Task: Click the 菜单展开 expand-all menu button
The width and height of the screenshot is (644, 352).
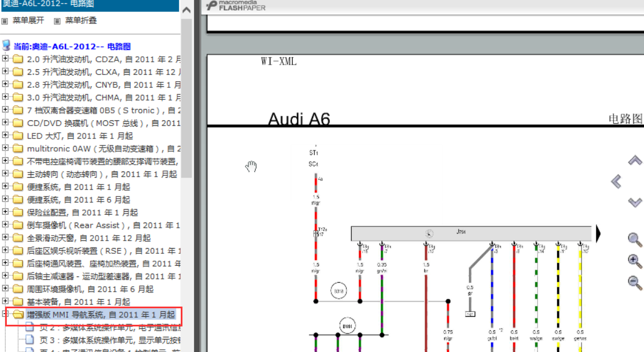Action: [28, 20]
